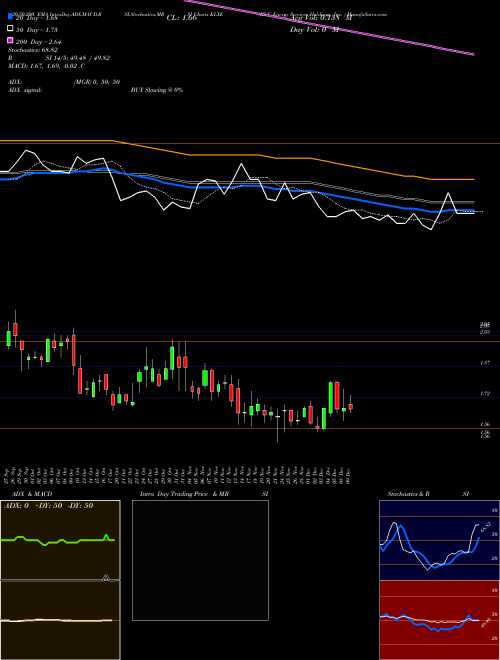Click the 1.72 price axis label
The image size is (500, 660).
[485, 394]
